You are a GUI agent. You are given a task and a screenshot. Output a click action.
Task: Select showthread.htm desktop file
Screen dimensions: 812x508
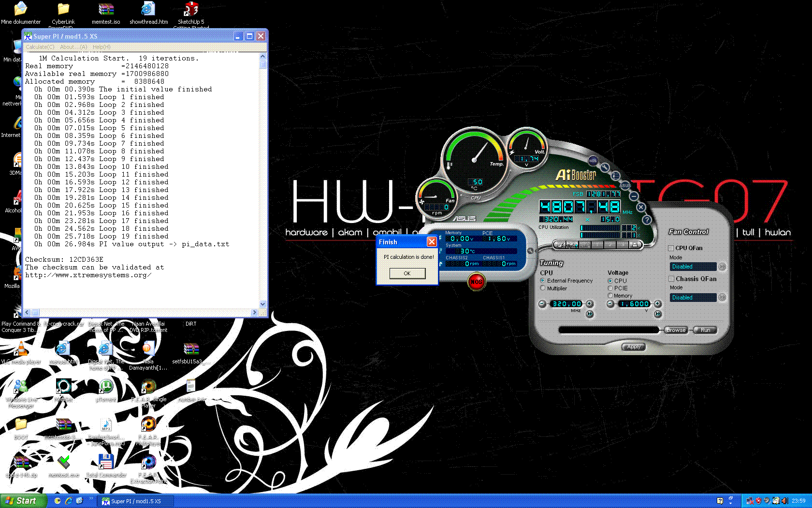pos(148,13)
